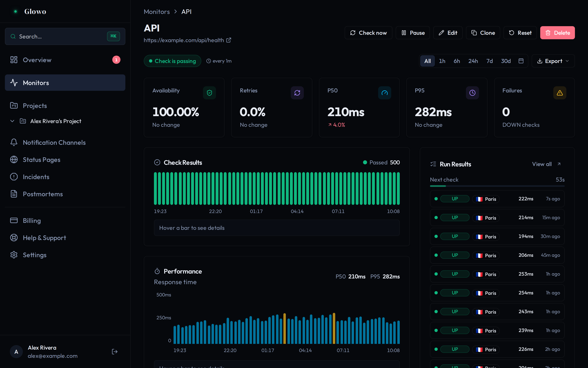Click the Incidents alert circle icon
The image size is (588, 368).
14,177
